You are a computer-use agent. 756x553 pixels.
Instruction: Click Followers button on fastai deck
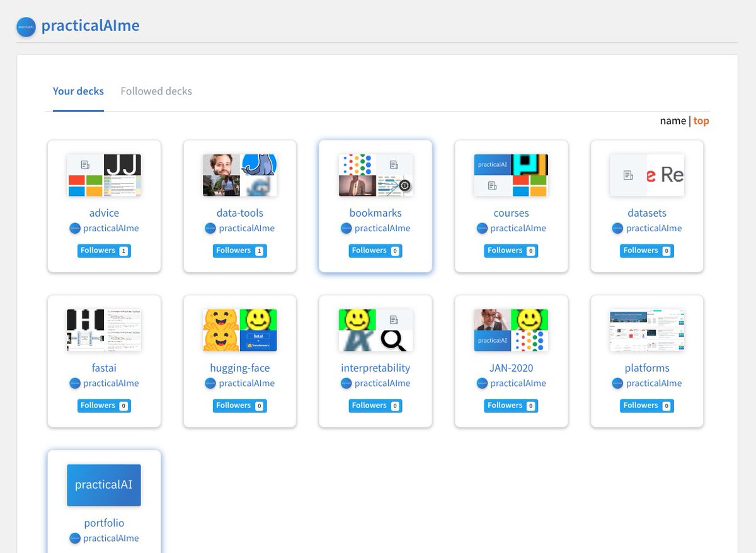tap(104, 406)
